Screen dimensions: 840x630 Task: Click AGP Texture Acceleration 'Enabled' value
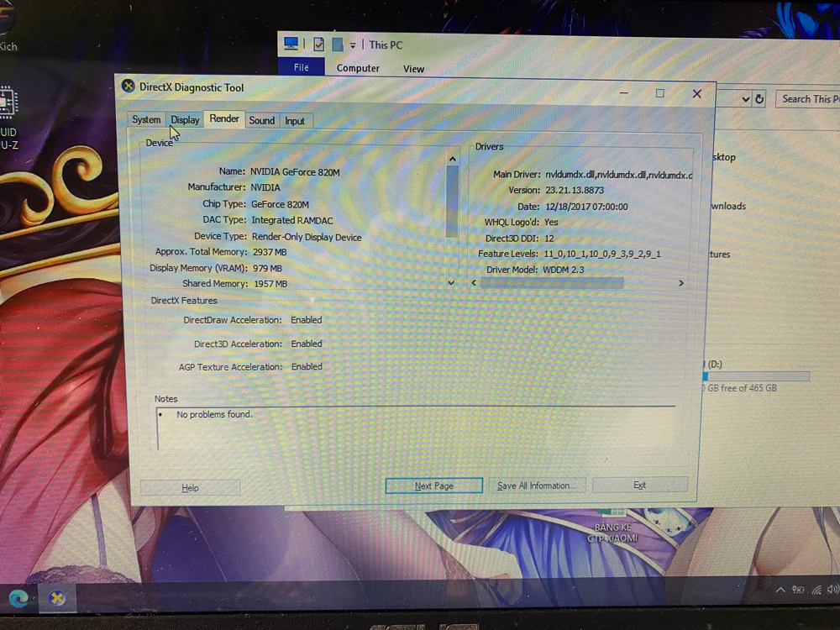click(307, 366)
